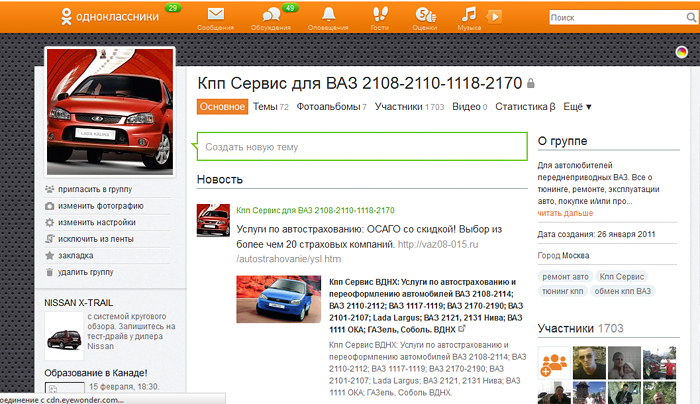700x404 pixels.
Task: Expand the Ещё dropdown menu
Action: (577, 107)
